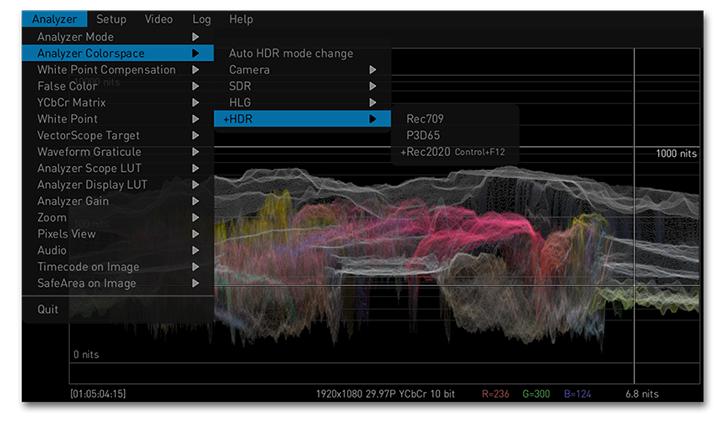
Task: Open the Help menu
Action: [240, 19]
